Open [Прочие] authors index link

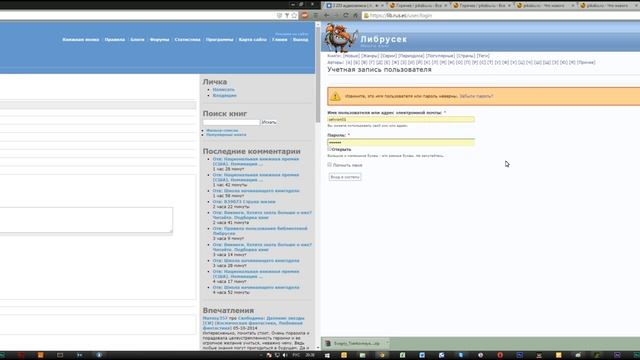(x=586, y=62)
